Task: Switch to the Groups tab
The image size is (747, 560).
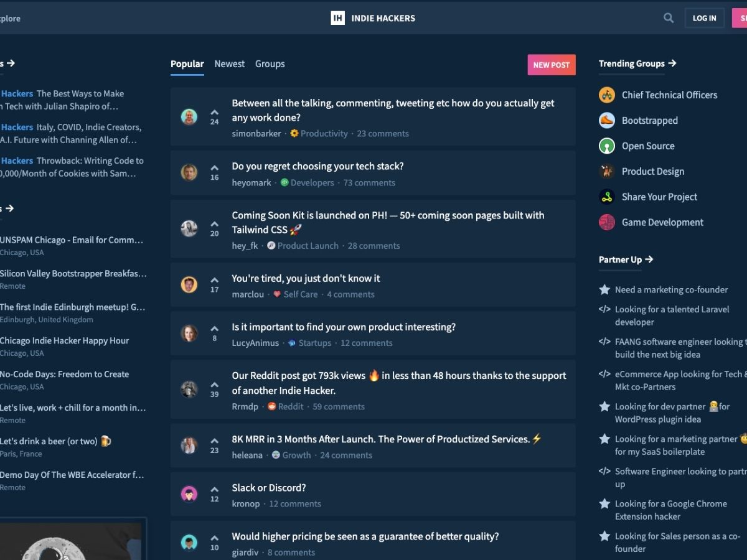Action: (270, 64)
